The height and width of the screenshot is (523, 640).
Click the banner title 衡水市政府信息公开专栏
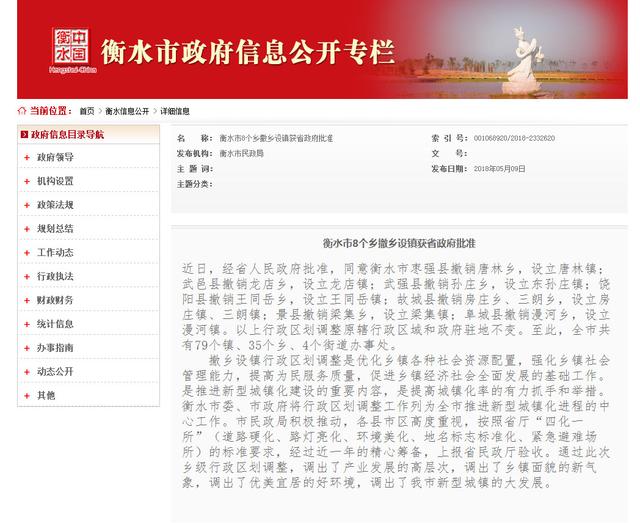coord(248,52)
